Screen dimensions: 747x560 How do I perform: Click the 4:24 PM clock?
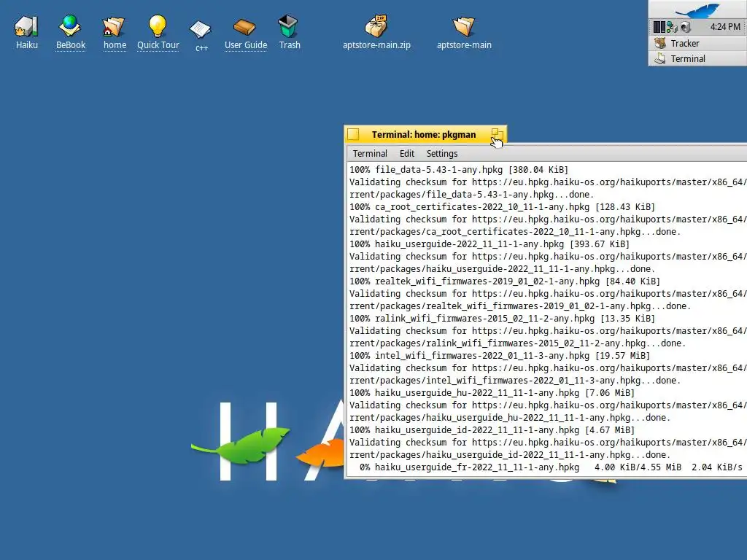[724, 27]
